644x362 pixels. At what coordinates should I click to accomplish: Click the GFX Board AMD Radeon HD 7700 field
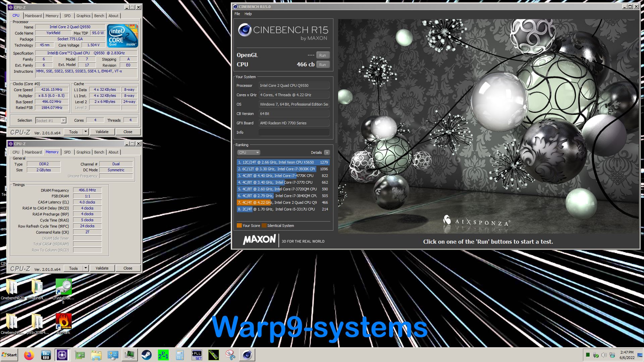[294, 123]
